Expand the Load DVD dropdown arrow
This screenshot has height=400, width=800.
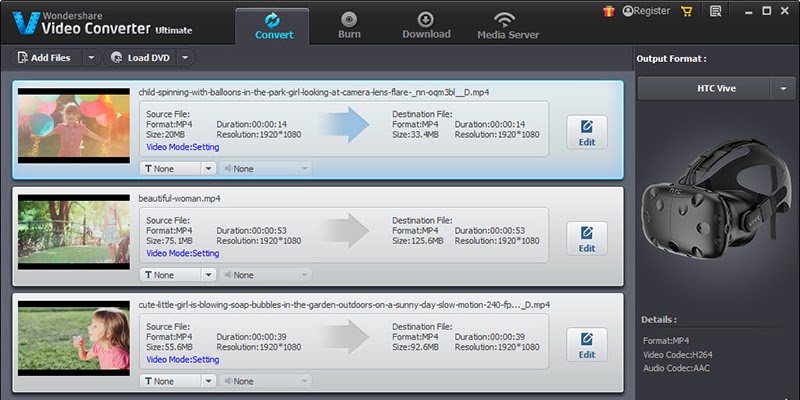pos(186,58)
